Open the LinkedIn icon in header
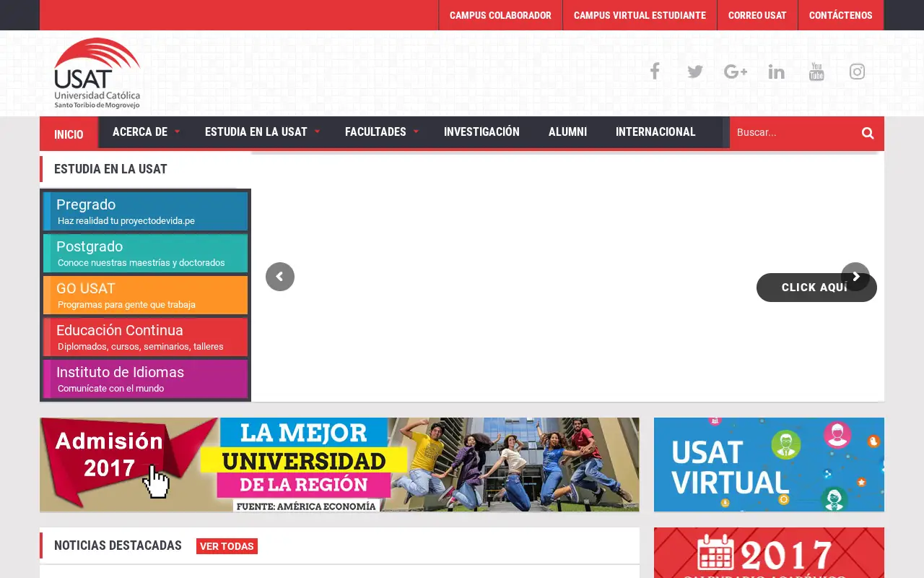This screenshot has width=924, height=578. (776, 72)
